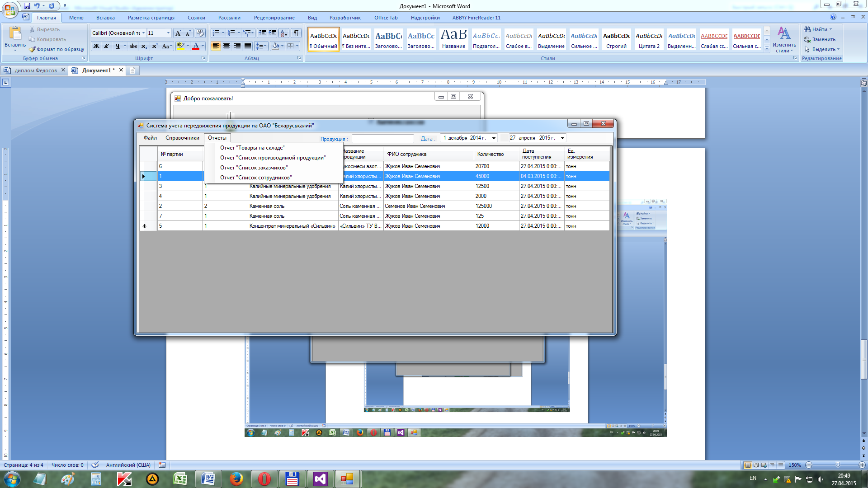Viewport: 868px width, 488px height.
Task: Open the Справочники menu
Action: tap(182, 138)
